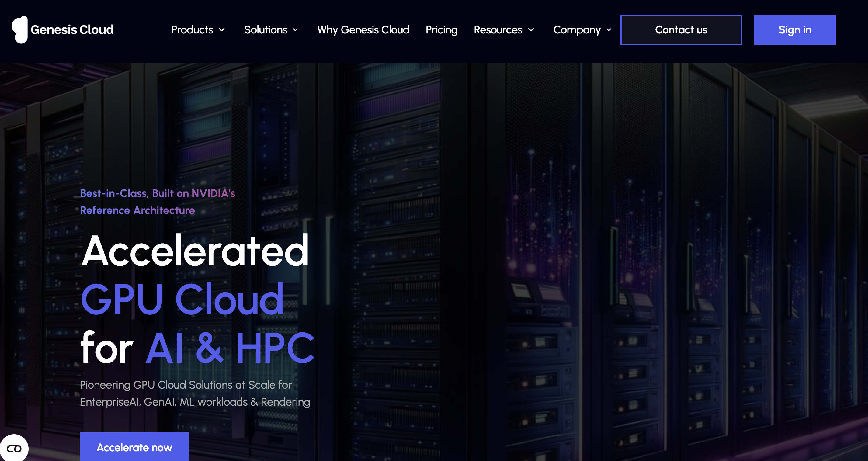Expand the Company chevron arrow
868x461 pixels.
[609, 30]
